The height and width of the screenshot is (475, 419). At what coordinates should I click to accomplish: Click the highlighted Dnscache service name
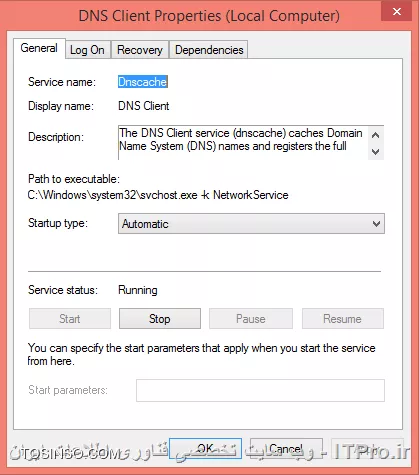143,82
